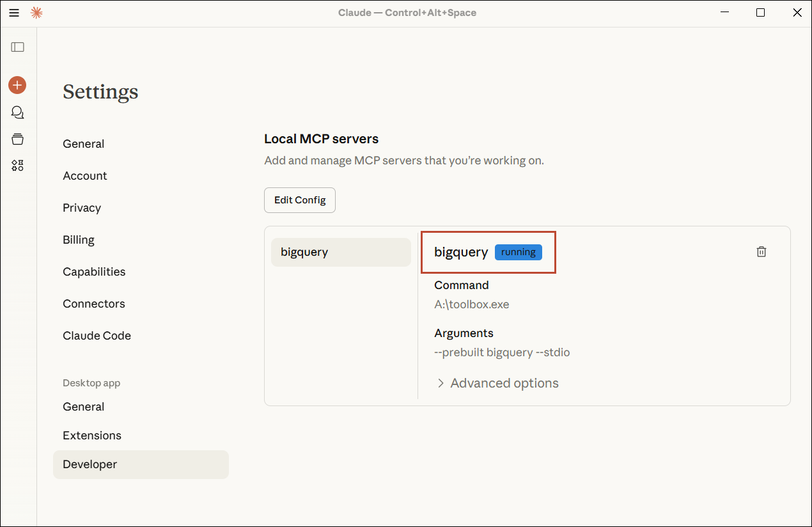Image resolution: width=812 pixels, height=527 pixels.
Task: Click the Command label
Action: point(462,285)
